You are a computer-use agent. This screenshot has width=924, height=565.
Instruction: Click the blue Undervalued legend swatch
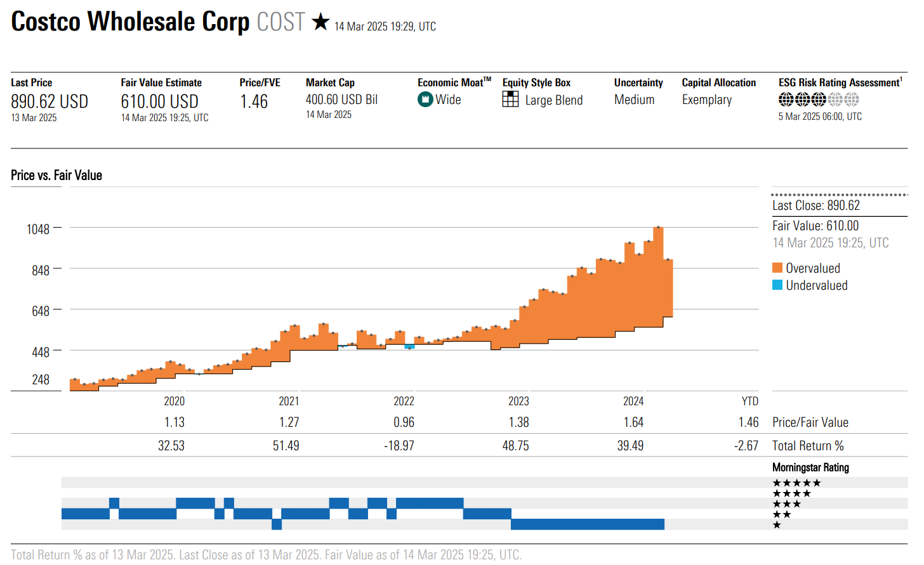point(777,285)
